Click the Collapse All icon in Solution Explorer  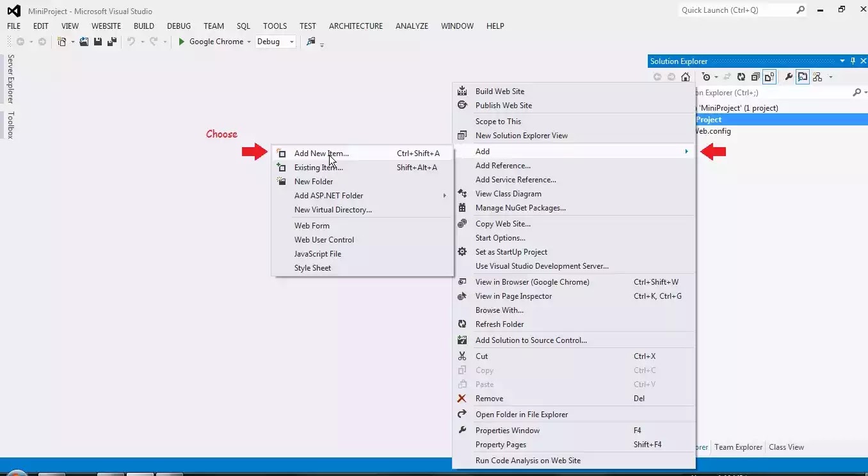(755, 77)
